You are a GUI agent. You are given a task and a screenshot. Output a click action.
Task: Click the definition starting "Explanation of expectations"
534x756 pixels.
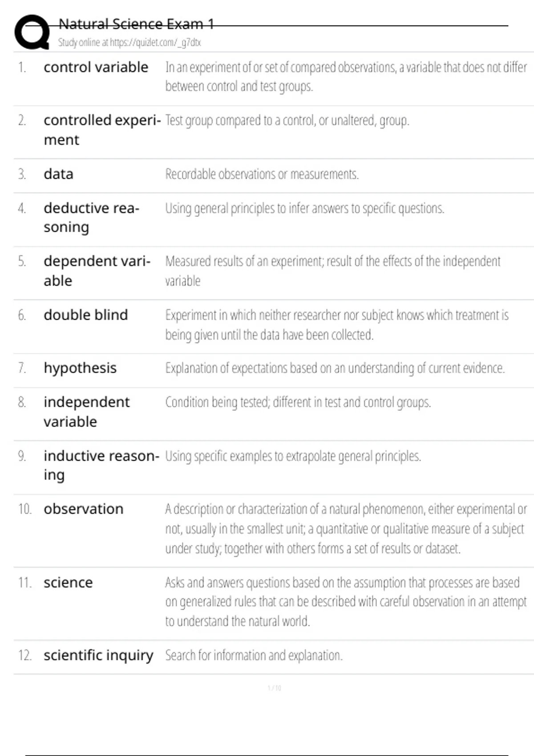click(335, 368)
